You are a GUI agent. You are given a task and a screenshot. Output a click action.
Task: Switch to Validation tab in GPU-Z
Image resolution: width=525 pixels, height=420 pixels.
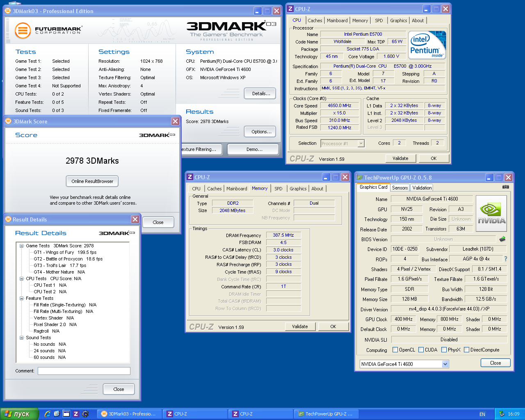pos(422,188)
